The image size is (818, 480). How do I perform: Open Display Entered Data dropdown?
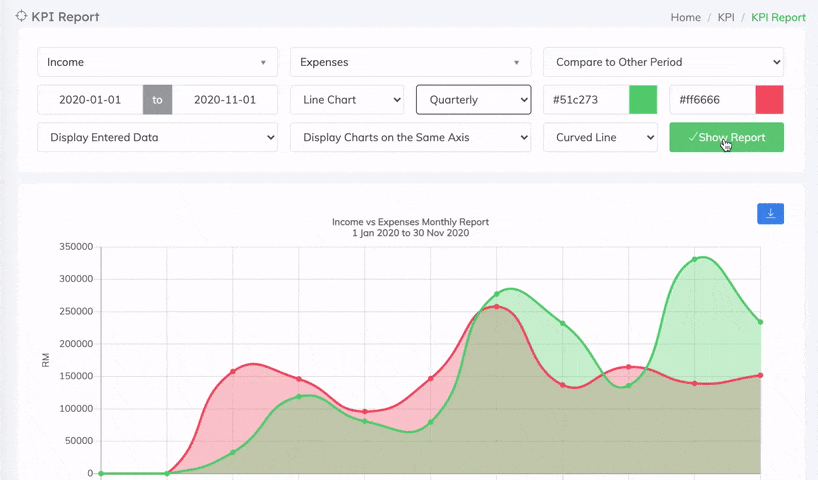(x=157, y=137)
